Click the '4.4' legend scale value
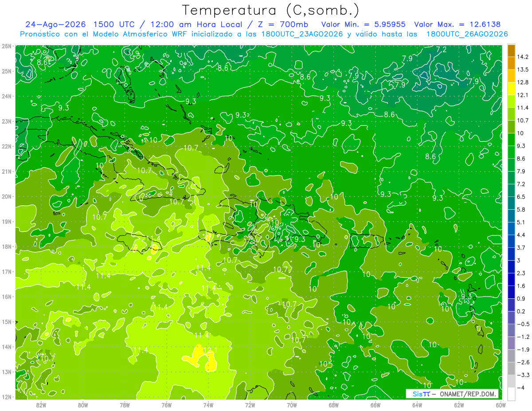 click(521, 235)
